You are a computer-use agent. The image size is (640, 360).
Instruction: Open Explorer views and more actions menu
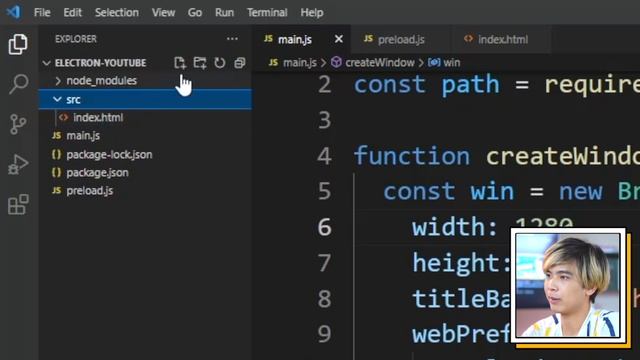tap(232, 39)
